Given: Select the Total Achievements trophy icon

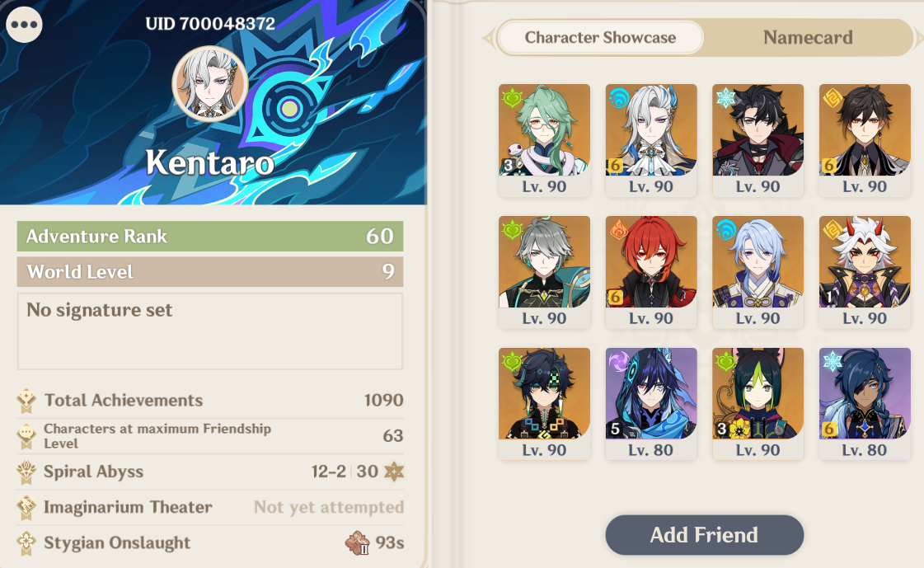Looking at the screenshot, I should tap(26, 401).
